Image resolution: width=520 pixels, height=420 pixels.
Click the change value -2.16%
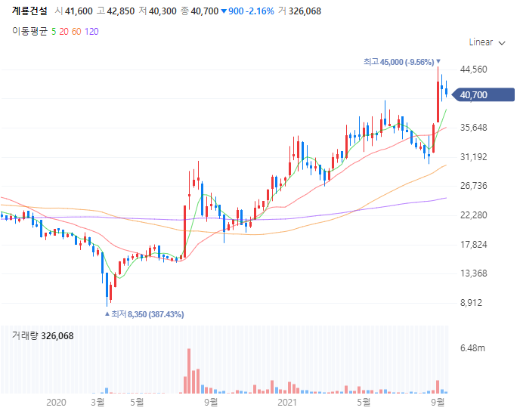(260, 11)
